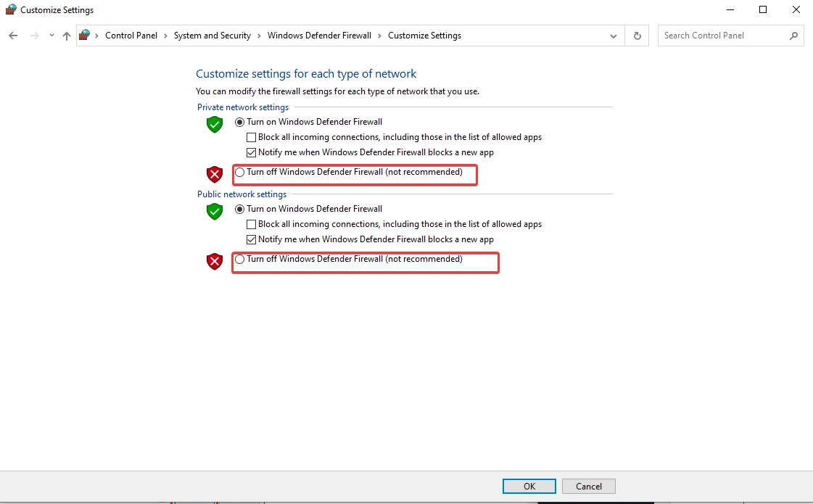Minimize the Customize Settings window
The image size is (813, 504).
tap(730, 9)
